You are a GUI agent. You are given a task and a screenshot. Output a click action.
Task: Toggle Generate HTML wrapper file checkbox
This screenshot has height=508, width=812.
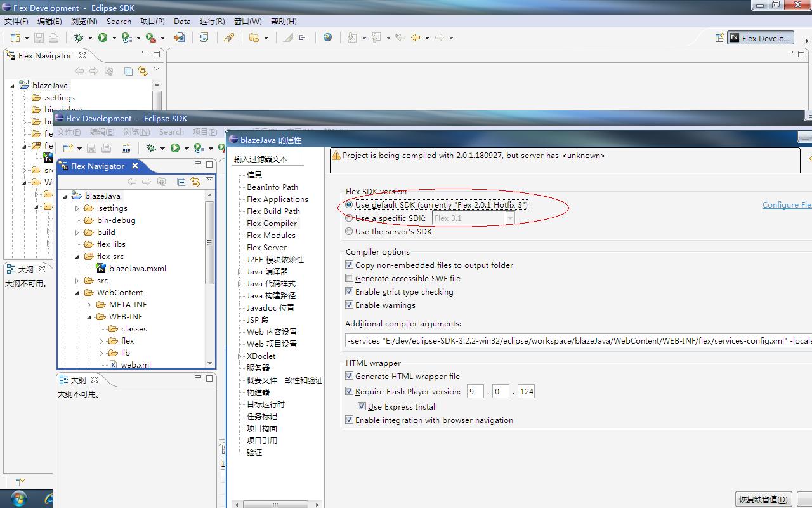tap(349, 376)
